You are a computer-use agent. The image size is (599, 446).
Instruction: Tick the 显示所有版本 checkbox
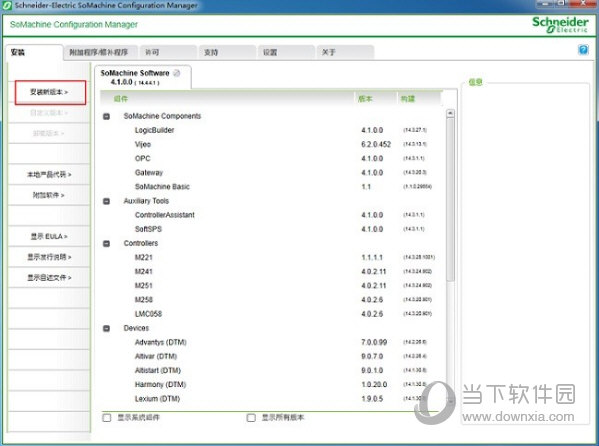[x=251, y=418]
